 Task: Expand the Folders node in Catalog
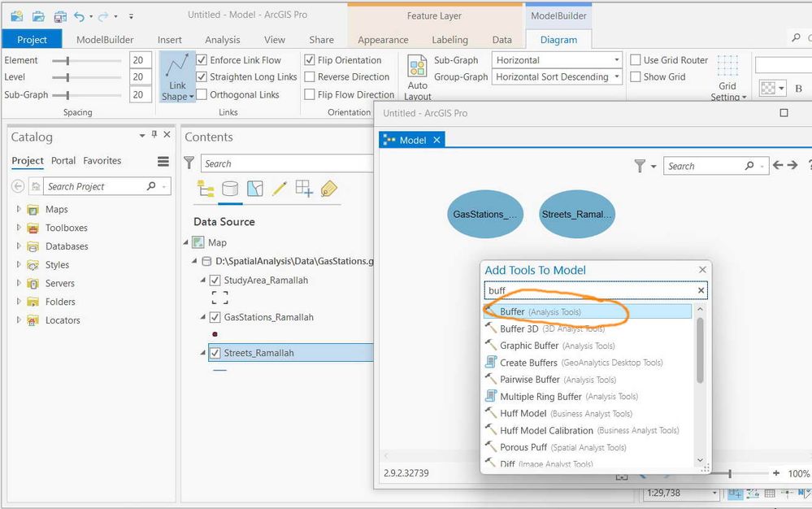(19, 302)
